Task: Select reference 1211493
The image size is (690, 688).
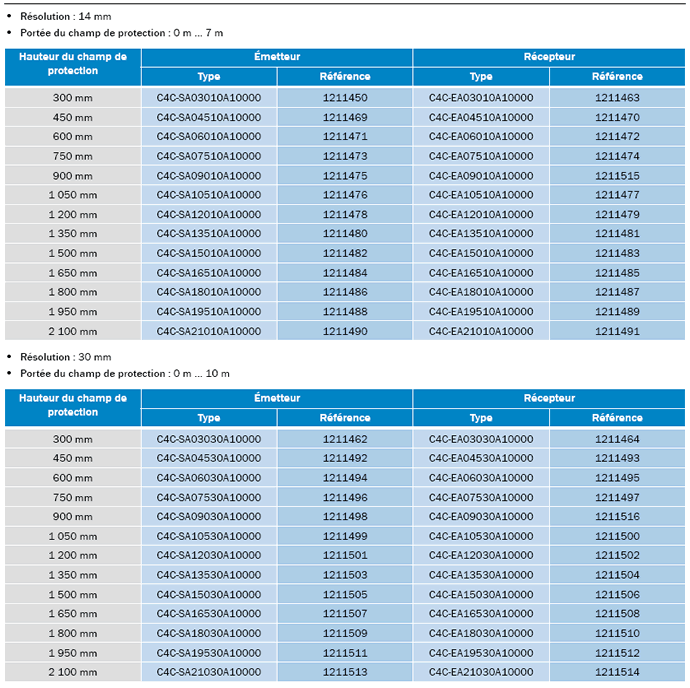Action: [617, 458]
